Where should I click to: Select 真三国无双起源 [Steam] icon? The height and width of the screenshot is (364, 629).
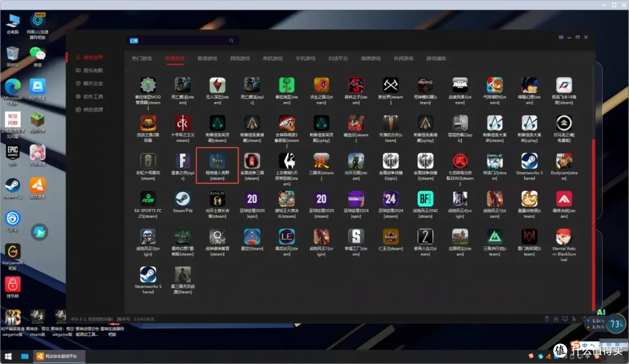point(182,274)
